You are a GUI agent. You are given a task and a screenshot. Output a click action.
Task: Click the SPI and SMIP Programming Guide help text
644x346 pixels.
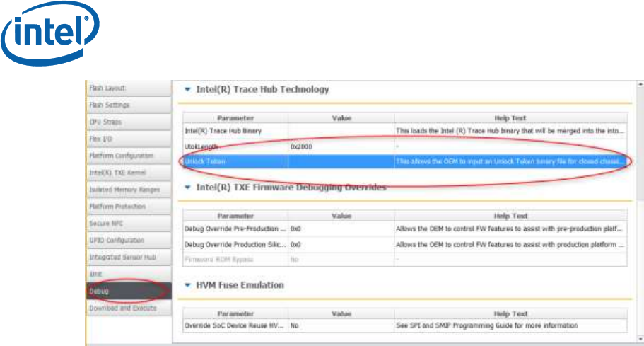(510, 325)
